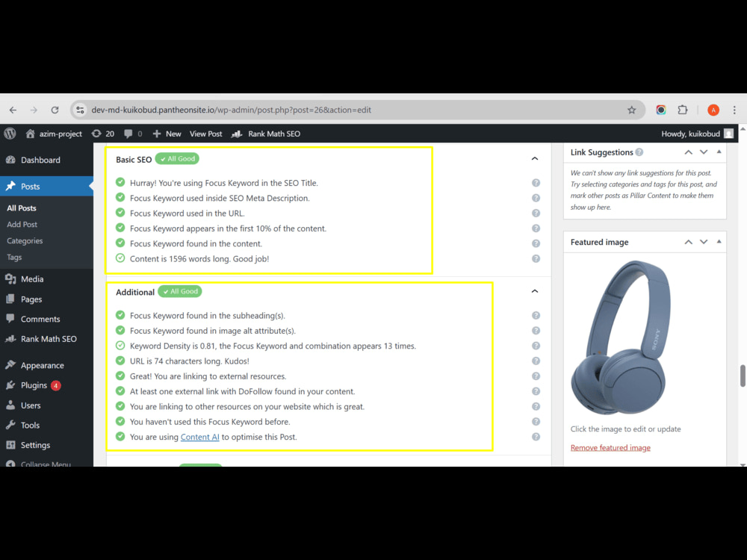Click help icon for SEO Title keyword check
The width and height of the screenshot is (747, 560).
[x=536, y=183]
